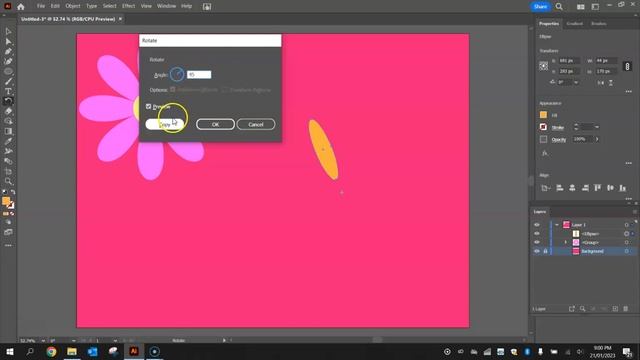Image resolution: width=640 pixels, height=360 pixels.
Task: Switch to Gradient panel tab
Action: 575,24
